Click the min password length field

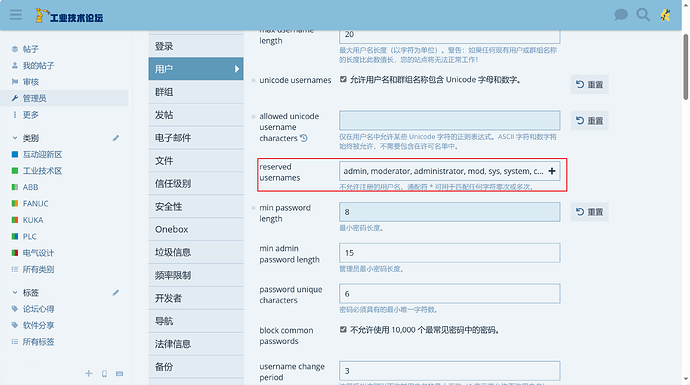pyautogui.click(x=449, y=212)
